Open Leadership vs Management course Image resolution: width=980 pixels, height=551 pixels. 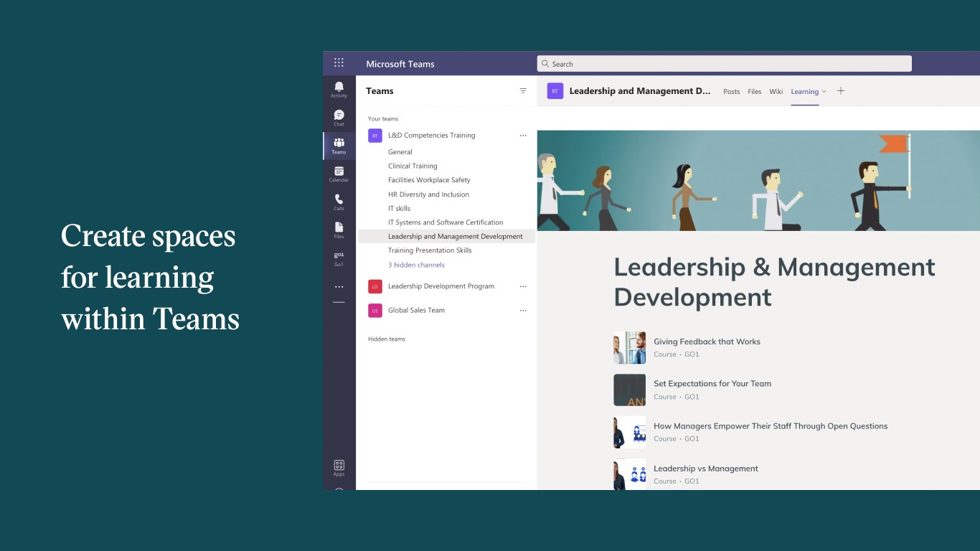[x=706, y=468]
